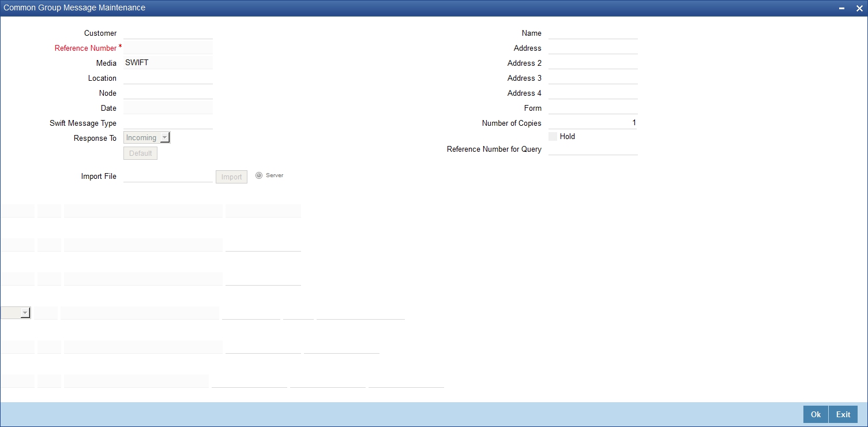Click the Address 2 input field
The width and height of the screenshot is (868, 427).
click(593, 63)
